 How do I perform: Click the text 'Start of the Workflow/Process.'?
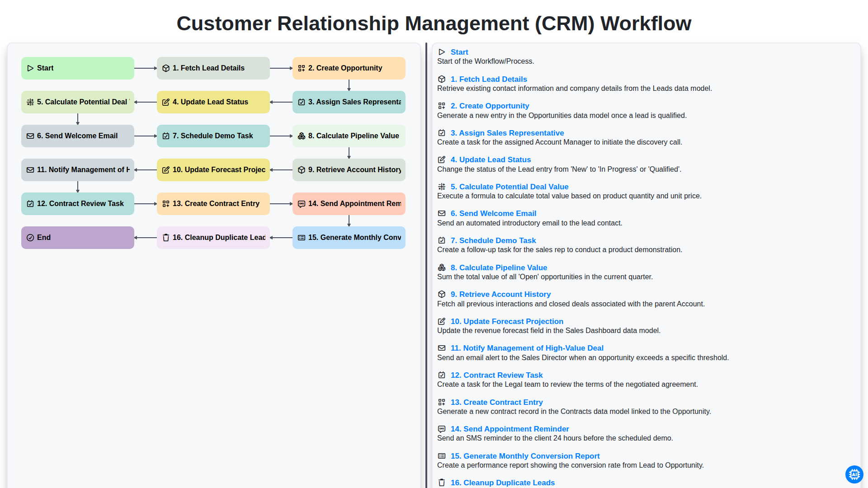point(486,61)
